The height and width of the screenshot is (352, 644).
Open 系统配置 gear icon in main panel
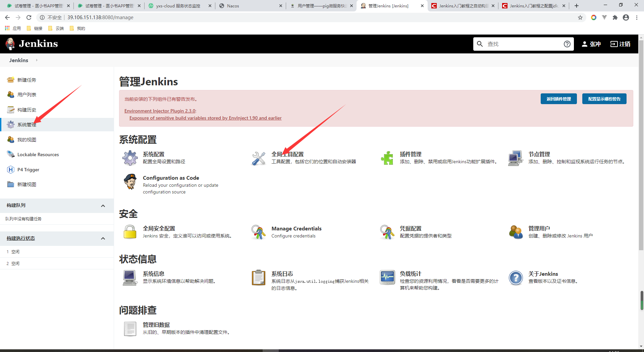pyautogui.click(x=130, y=158)
